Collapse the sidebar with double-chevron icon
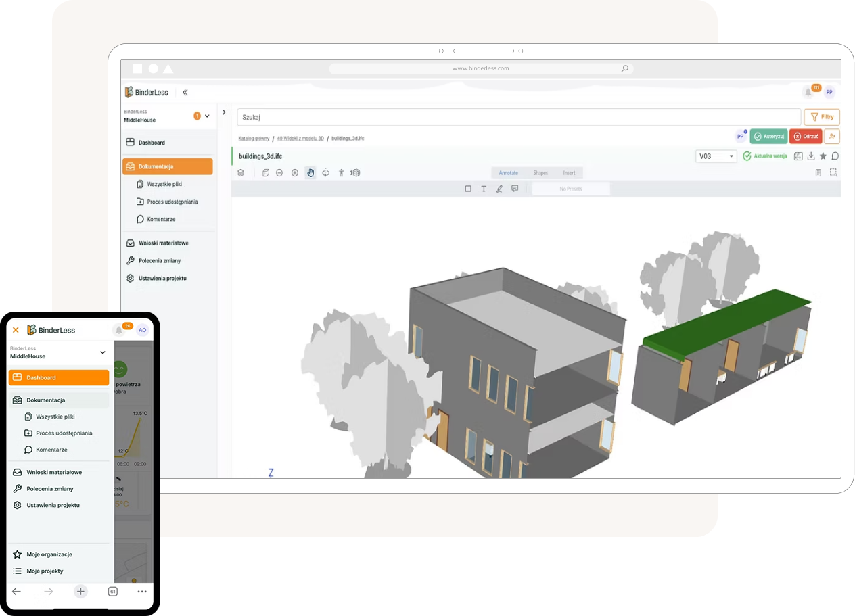 point(185,93)
